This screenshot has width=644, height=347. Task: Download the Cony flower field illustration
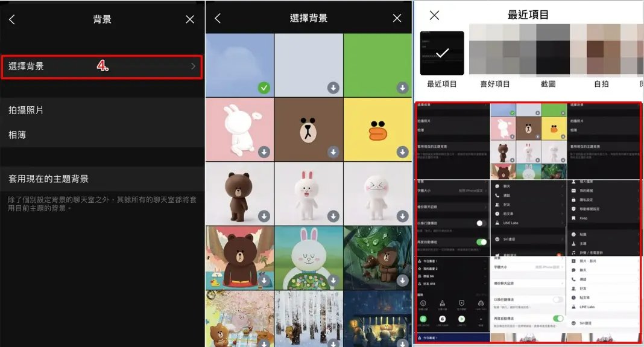[x=333, y=280]
